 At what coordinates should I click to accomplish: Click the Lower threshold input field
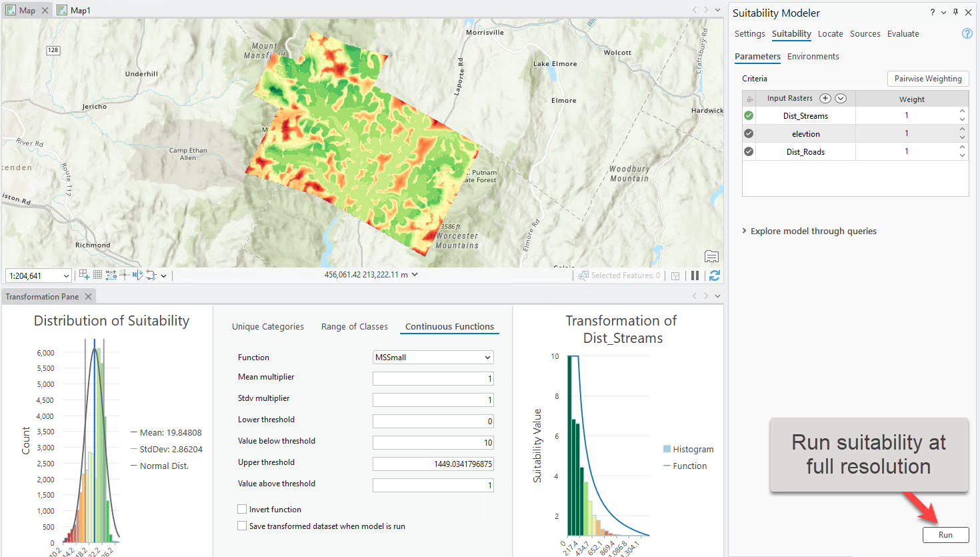(433, 422)
